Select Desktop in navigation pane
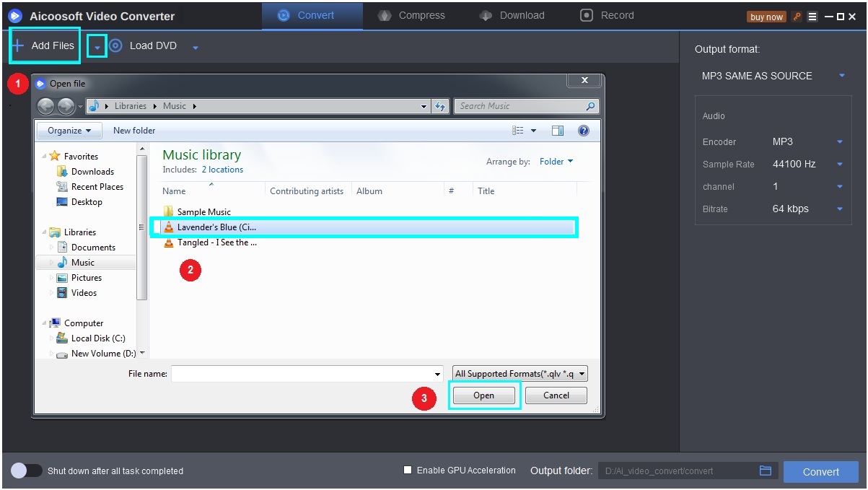Image resolution: width=868 pixels, height=490 pixels. pos(87,202)
